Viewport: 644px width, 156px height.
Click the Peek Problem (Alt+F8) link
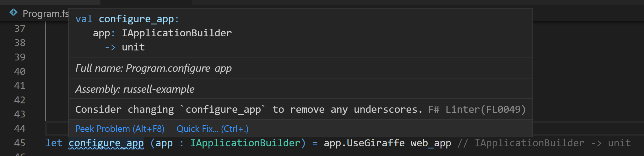[x=120, y=129]
